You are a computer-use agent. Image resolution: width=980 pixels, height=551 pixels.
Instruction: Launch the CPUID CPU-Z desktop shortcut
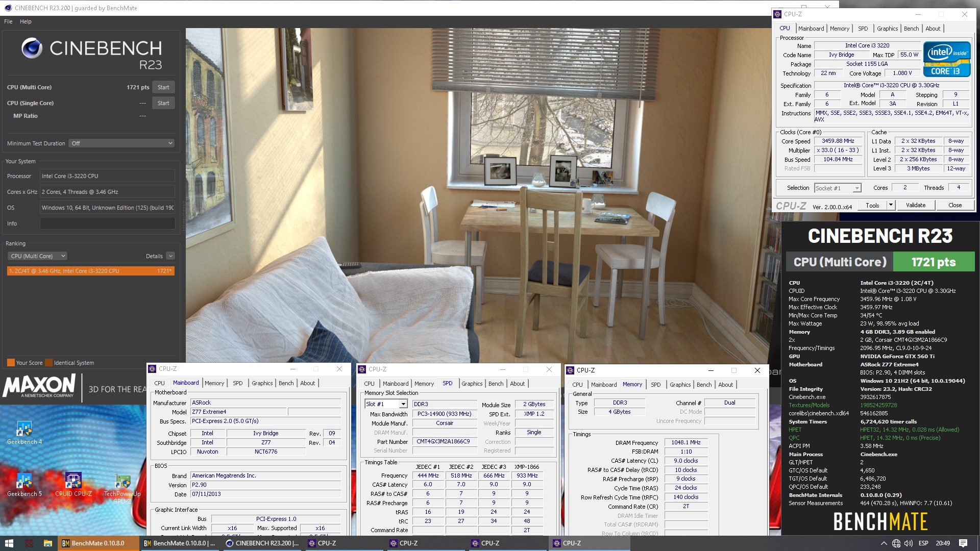pyautogui.click(x=73, y=484)
